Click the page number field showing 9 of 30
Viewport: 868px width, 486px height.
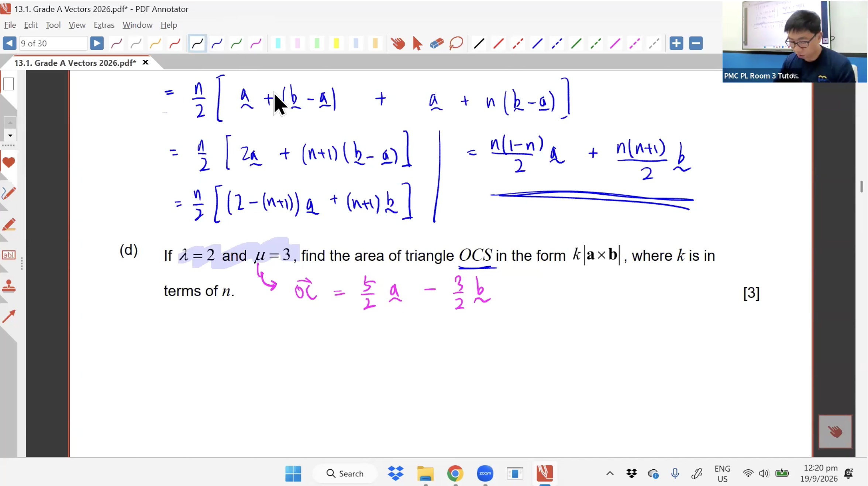(x=53, y=43)
